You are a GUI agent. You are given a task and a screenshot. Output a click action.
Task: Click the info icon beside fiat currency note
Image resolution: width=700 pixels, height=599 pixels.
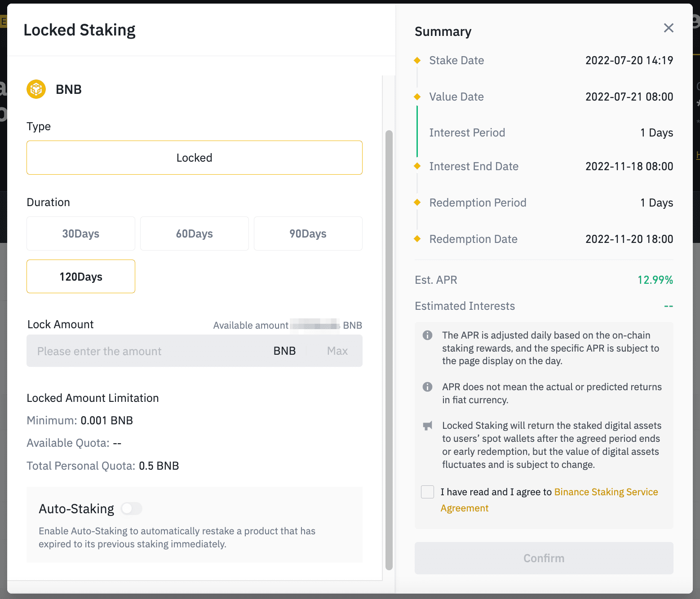(428, 387)
